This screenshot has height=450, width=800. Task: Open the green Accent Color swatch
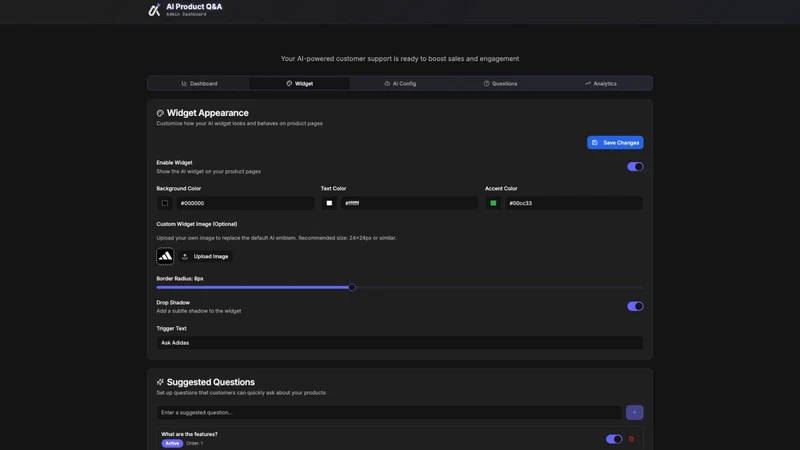pyautogui.click(x=493, y=203)
